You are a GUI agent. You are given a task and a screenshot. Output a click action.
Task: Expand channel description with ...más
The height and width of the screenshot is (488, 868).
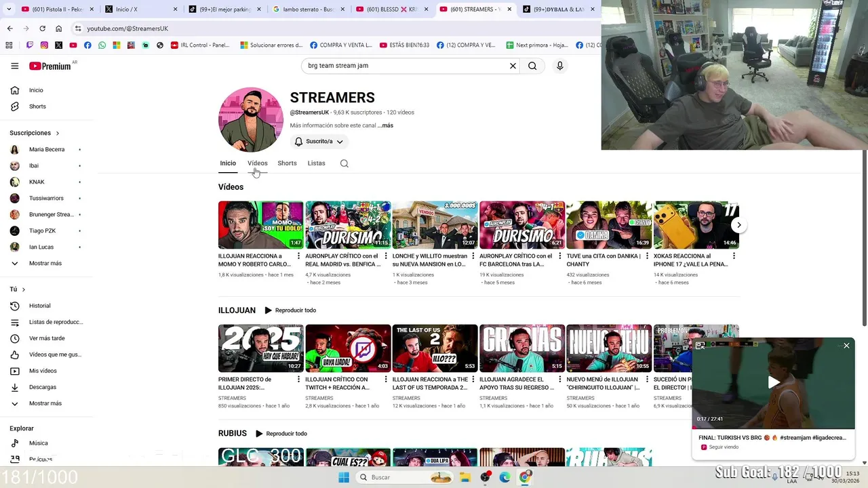(x=385, y=125)
